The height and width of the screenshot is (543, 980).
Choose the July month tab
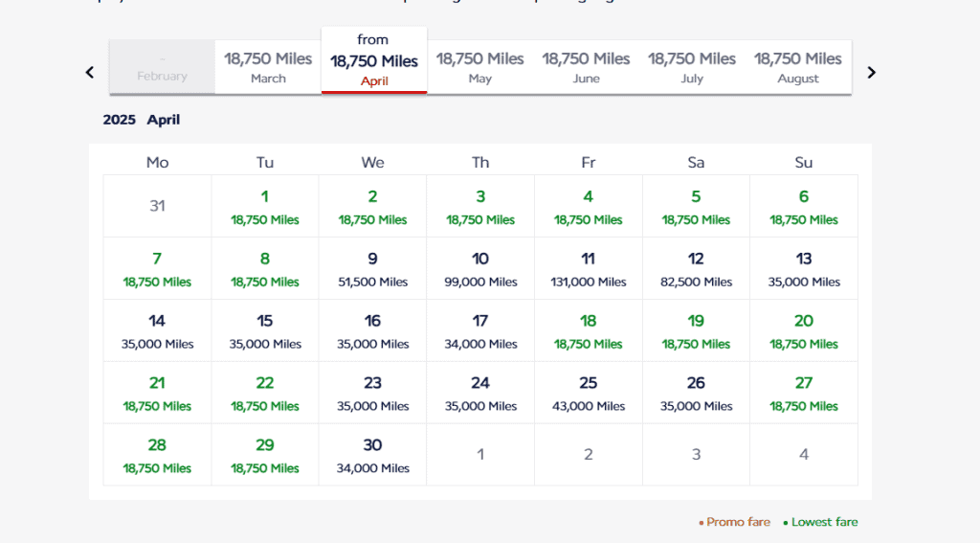(x=692, y=67)
